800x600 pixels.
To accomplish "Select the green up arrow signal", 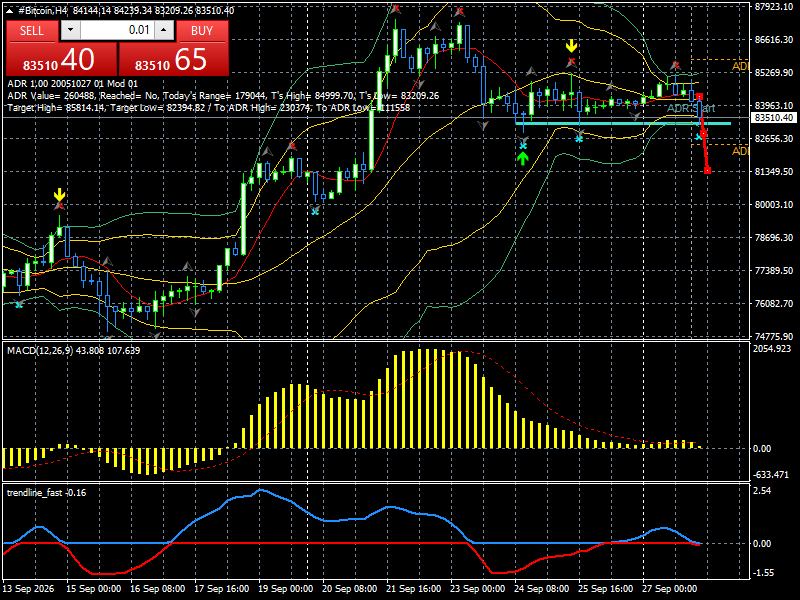I will click(x=522, y=159).
